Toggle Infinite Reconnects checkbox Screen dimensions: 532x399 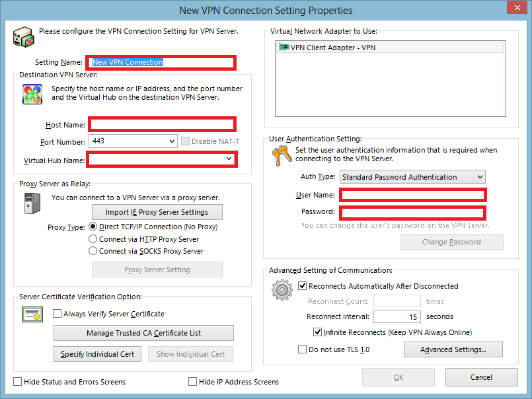coord(317,332)
